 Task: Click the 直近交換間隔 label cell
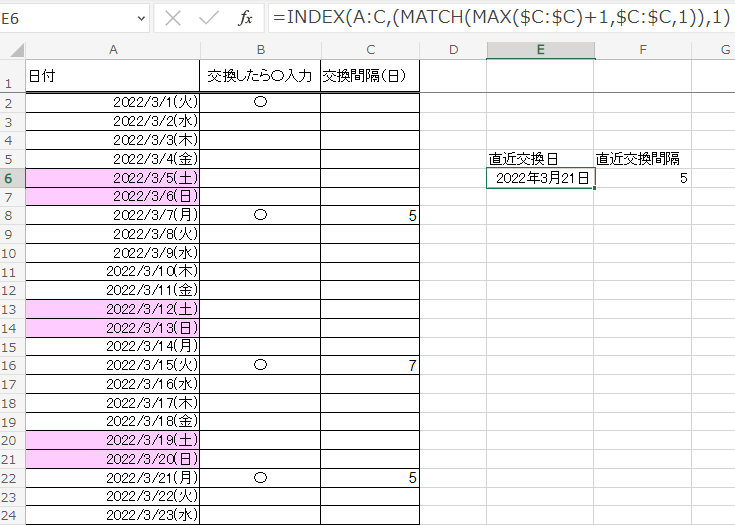coord(642,159)
